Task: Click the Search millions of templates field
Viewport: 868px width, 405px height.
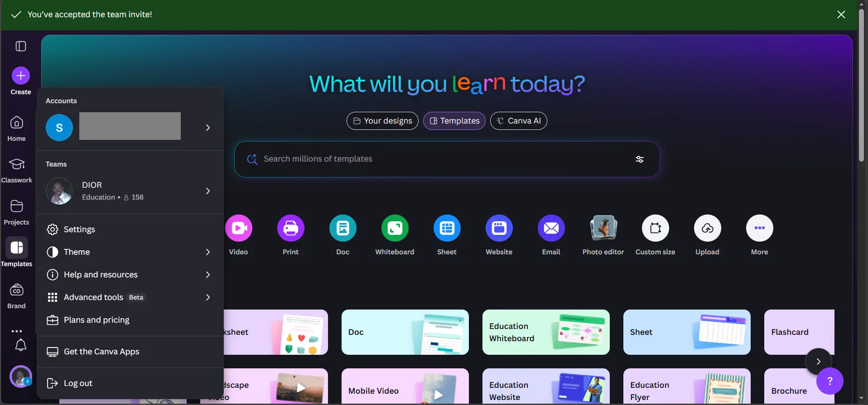Action: (447, 159)
